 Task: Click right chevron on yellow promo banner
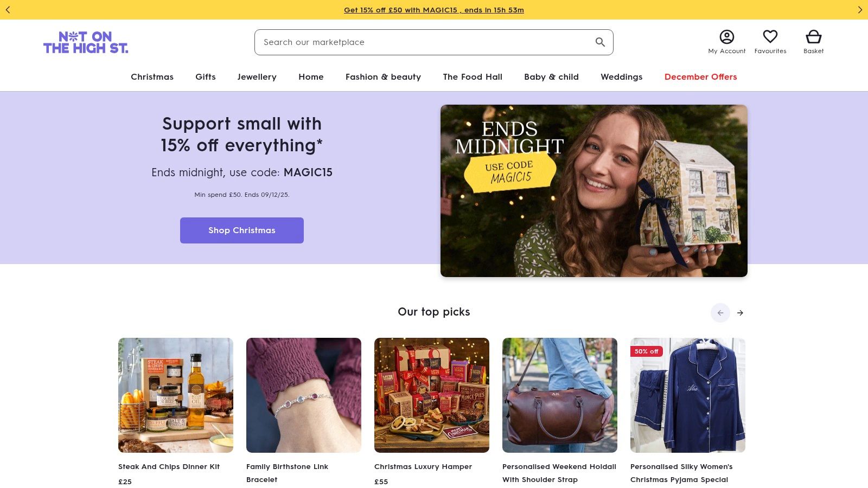[x=860, y=10]
